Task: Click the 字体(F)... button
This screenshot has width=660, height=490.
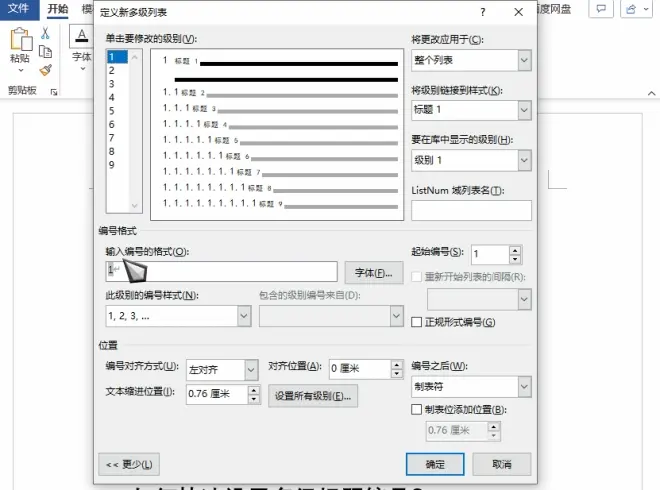Action: [374, 273]
